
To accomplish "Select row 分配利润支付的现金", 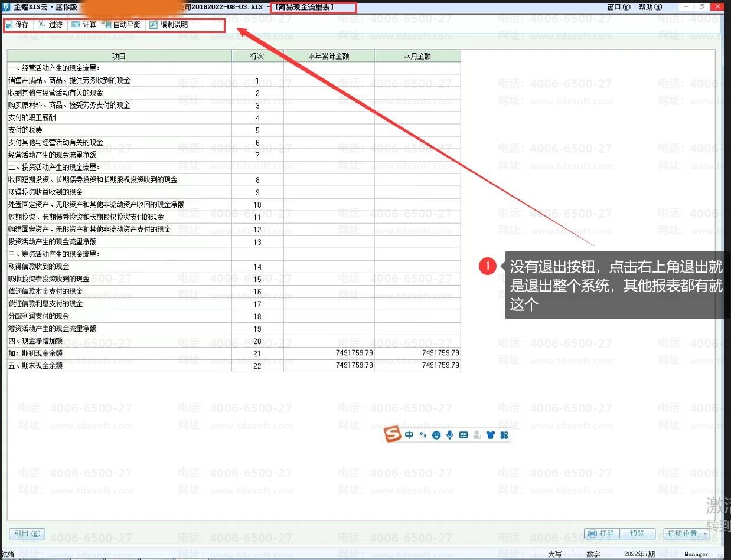I will click(234, 316).
